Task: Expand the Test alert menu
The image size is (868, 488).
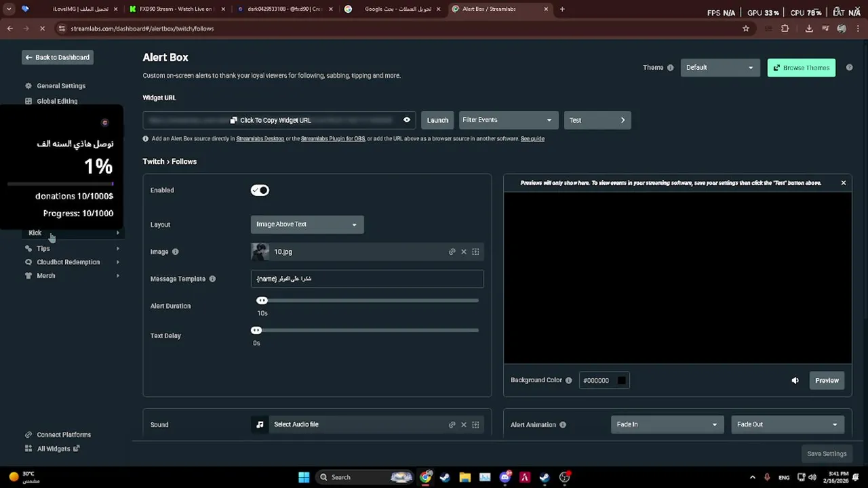Action: pos(597,120)
